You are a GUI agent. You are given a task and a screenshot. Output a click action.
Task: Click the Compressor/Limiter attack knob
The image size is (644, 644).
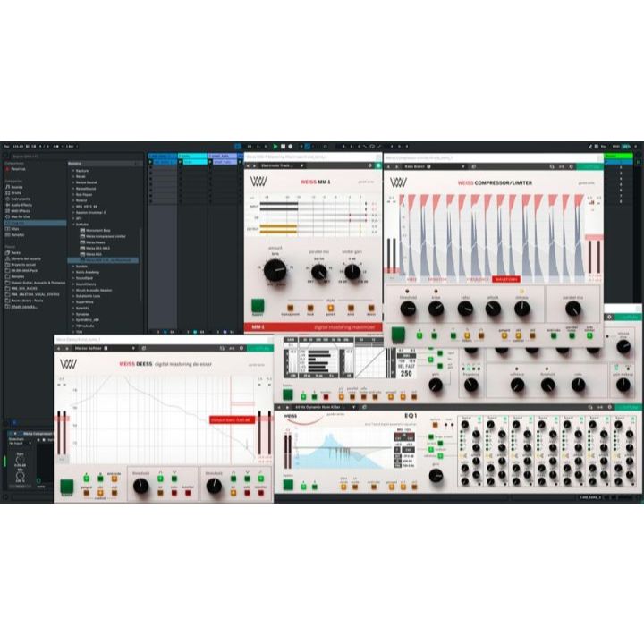pos(493,309)
